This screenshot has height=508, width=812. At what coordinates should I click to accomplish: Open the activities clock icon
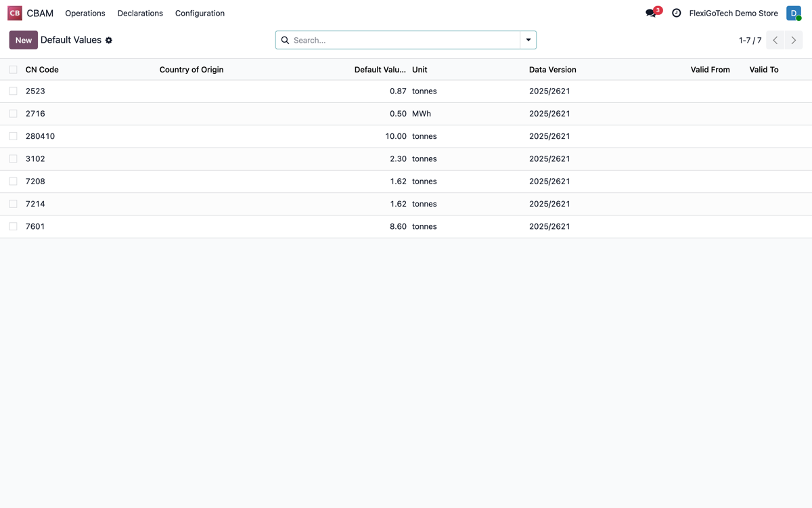coord(676,13)
